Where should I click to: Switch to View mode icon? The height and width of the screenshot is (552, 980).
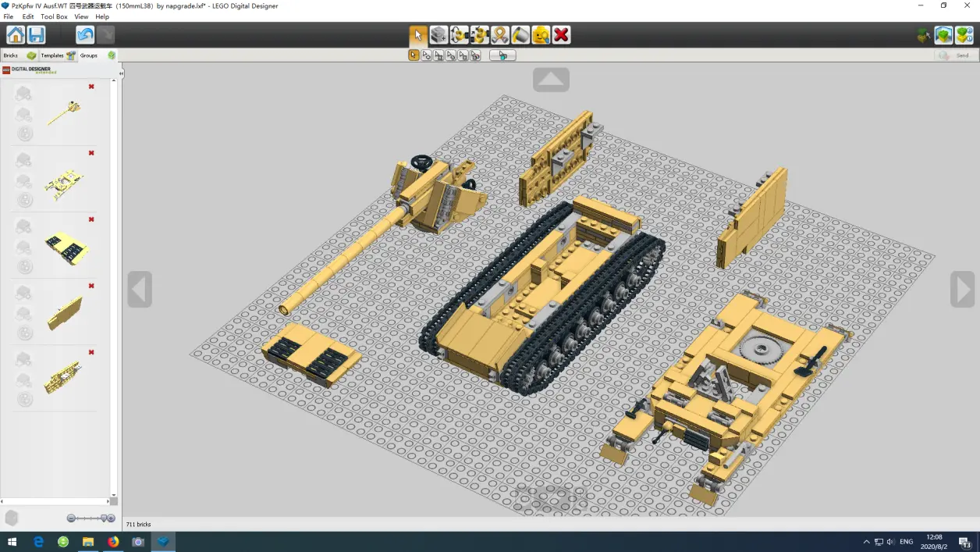944,35
